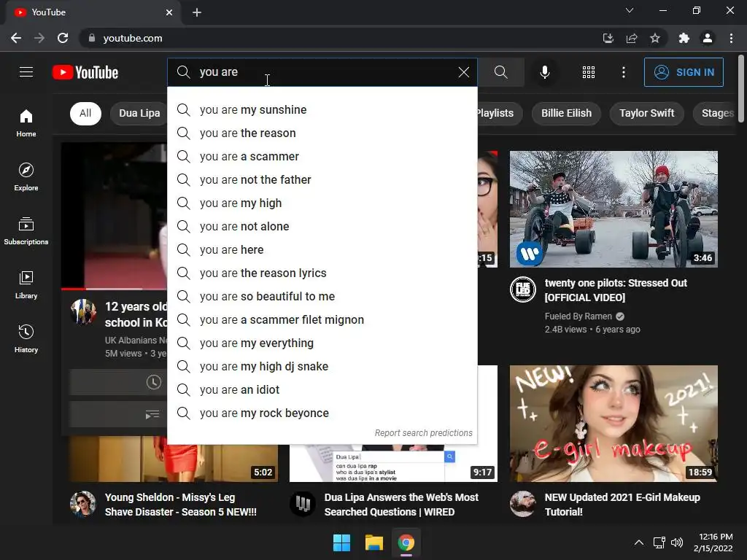Click Fueled By Ramen channel avatar

tap(522, 289)
